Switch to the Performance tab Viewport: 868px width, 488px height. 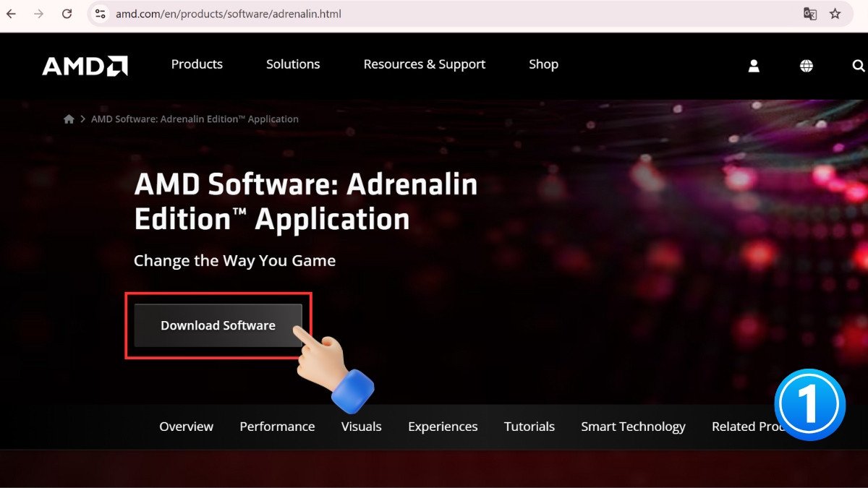click(x=277, y=427)
